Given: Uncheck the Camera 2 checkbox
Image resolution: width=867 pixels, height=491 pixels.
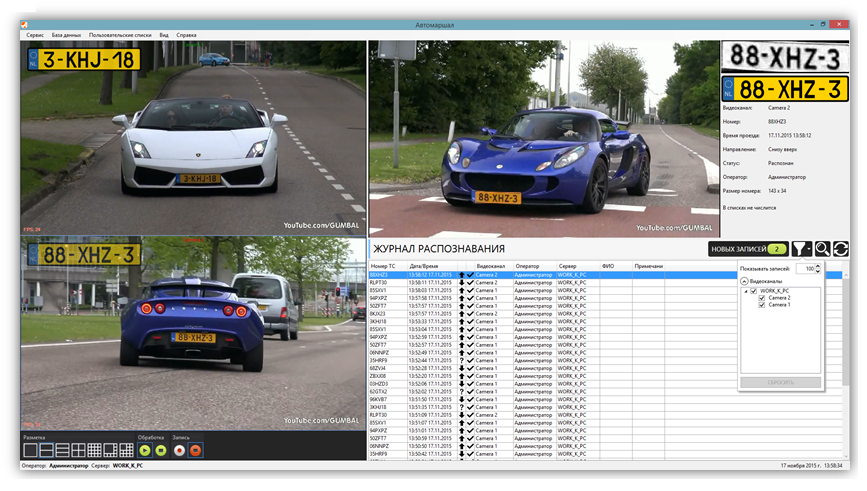Looking at the screenshot, I should [x=761, y=298].
